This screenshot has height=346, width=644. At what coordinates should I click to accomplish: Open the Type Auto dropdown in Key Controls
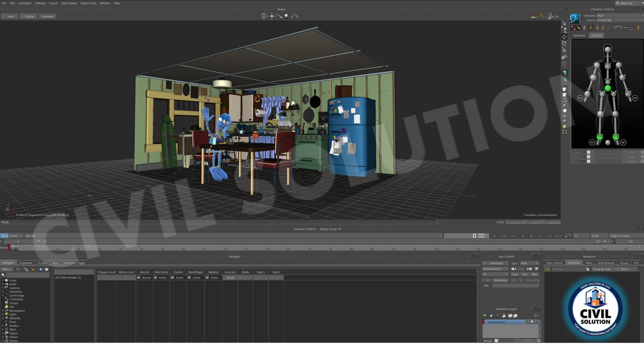529,263
